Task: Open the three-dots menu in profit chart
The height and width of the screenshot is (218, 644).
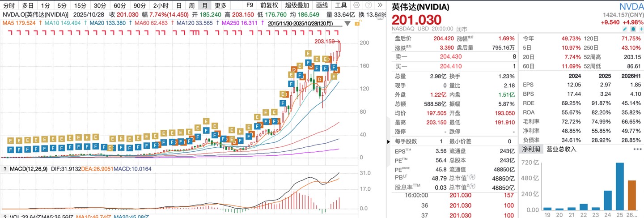Action: 639,150
